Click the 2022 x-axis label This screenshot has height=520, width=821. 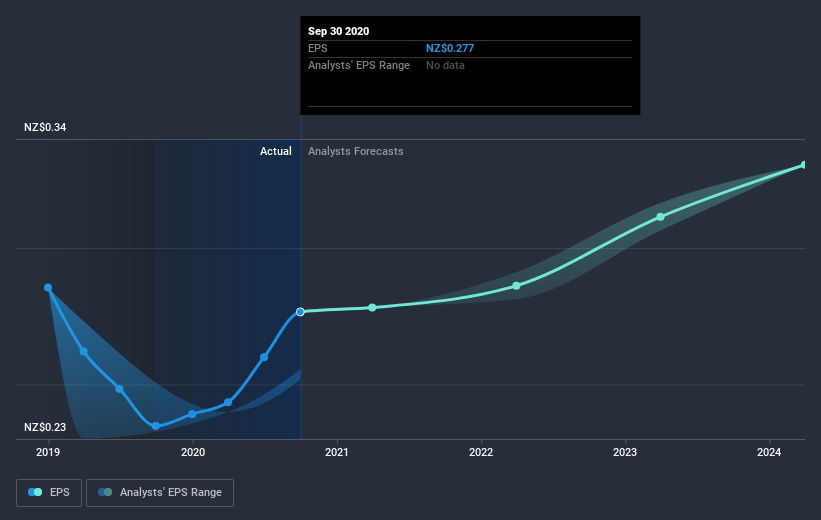(481, 452)
